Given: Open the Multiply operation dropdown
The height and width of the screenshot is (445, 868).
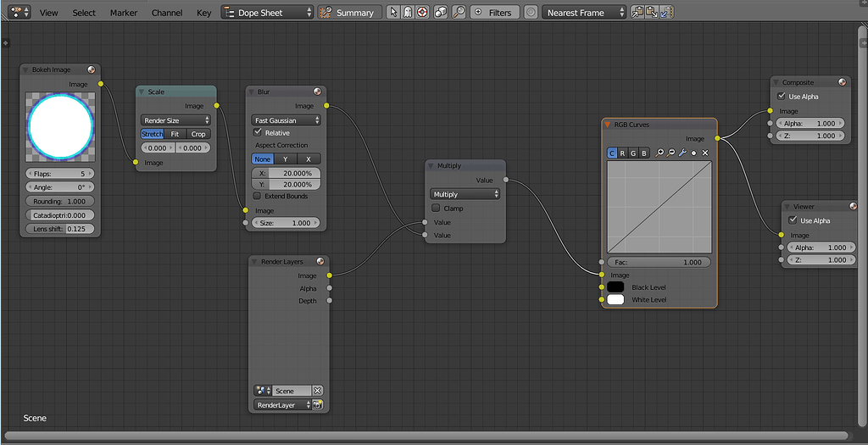Looking at the screenshot, I should tap(465, 194).
